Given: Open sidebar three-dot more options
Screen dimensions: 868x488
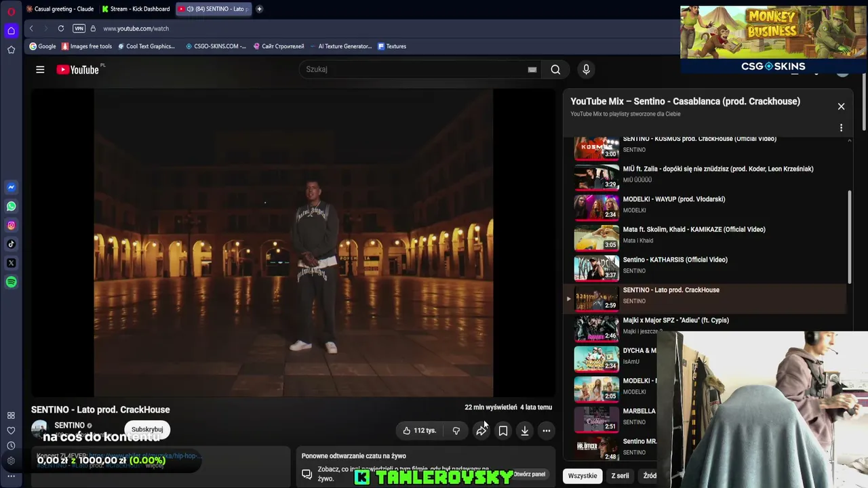Looking at the screenshot, I should click(x=11, y=476).
